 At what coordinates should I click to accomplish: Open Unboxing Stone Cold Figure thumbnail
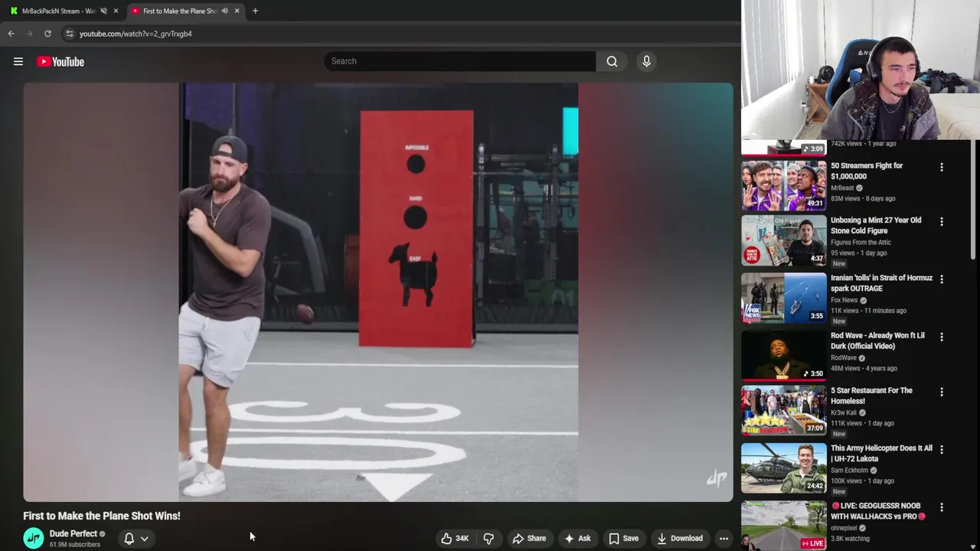(784, 241)
